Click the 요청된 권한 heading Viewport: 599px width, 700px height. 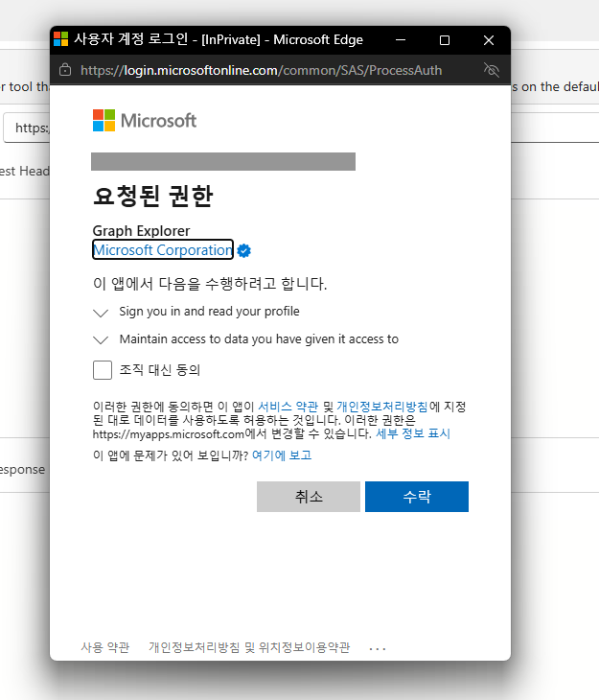152,197
